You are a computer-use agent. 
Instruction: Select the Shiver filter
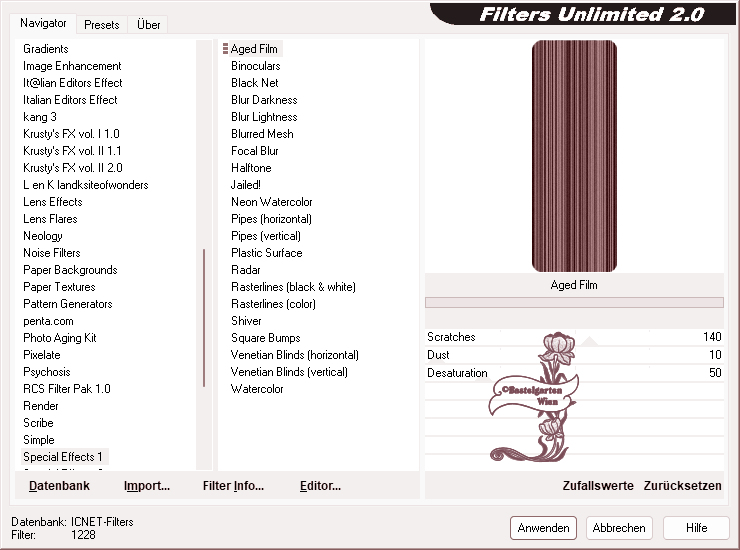coord(246,321)
